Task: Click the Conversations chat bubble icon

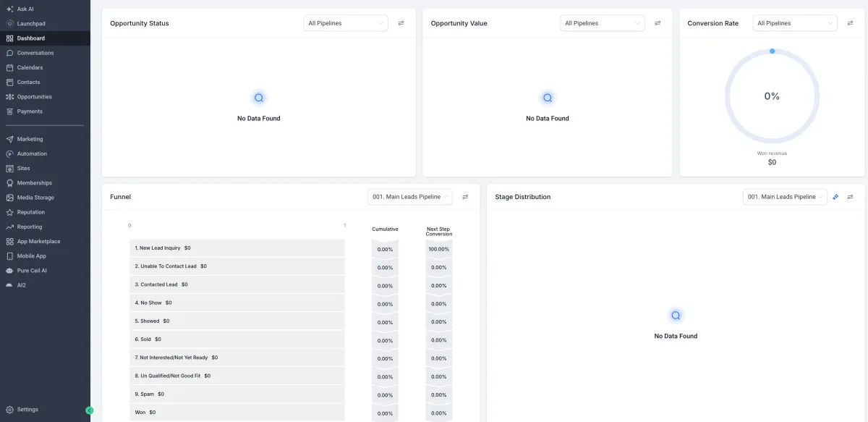Action: 10,53
